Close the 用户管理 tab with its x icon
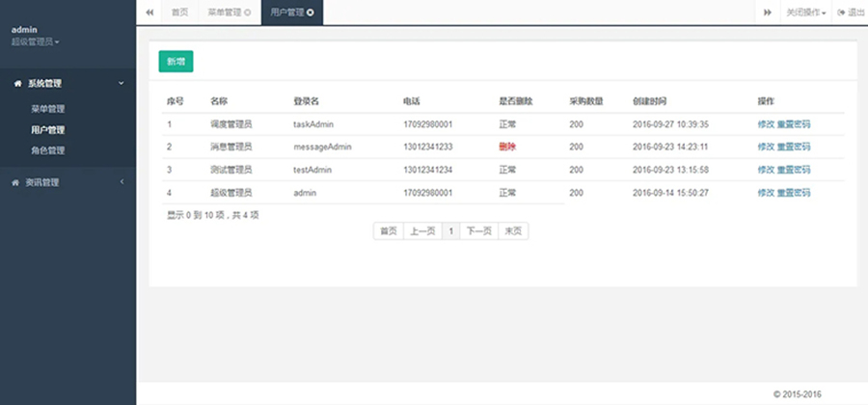868x405 pixels. 310,13
